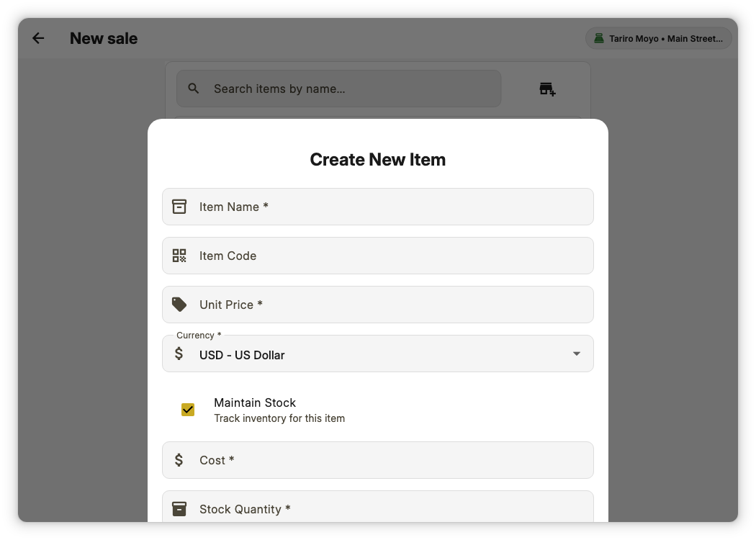Click the dollar icon in Currency field
The image size is (756, 540).
179,354
